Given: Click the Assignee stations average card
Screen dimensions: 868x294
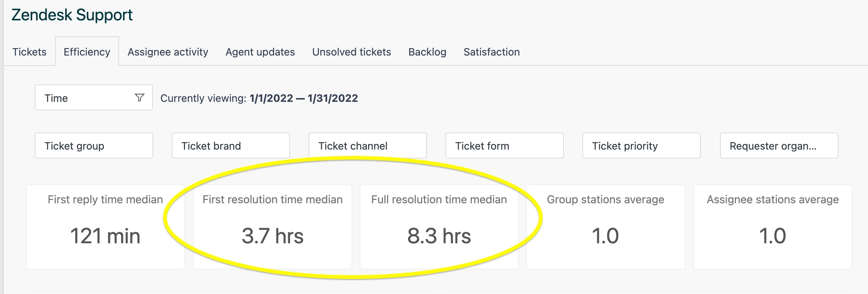Looking at the screenshot, I should pos(773,227).
